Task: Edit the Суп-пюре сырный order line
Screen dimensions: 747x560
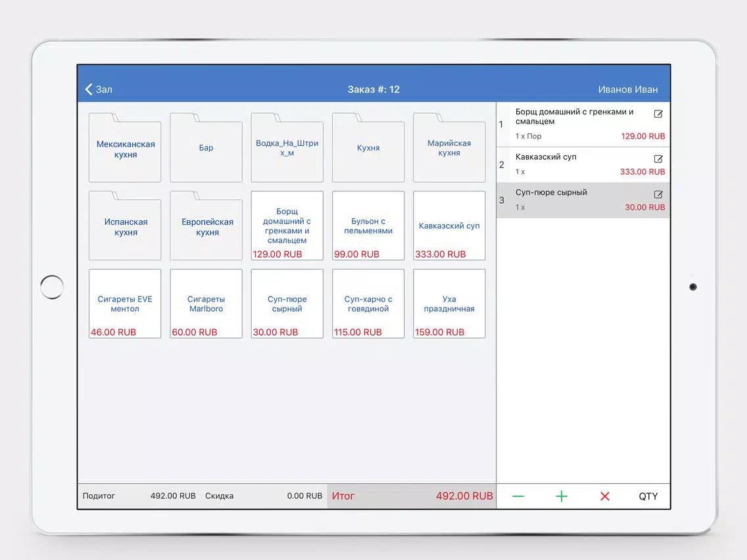Action: coord(658,195)
